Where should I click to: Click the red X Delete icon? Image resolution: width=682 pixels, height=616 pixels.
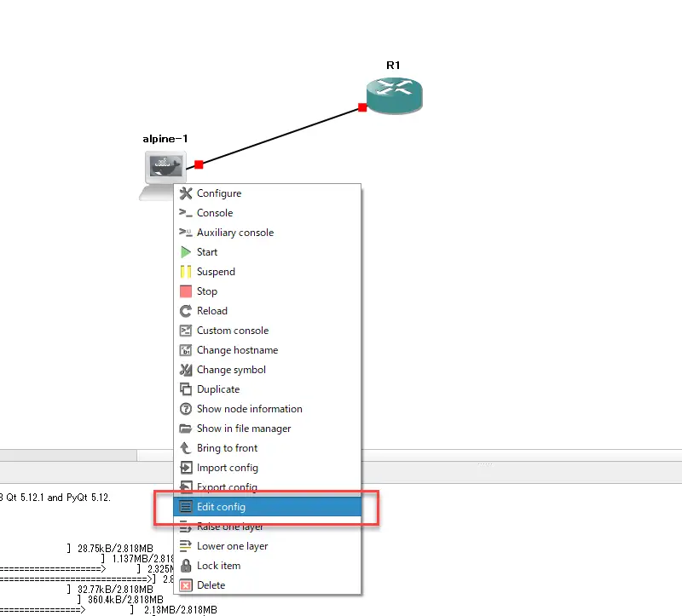pyautogui.click(x=186, y=585)
